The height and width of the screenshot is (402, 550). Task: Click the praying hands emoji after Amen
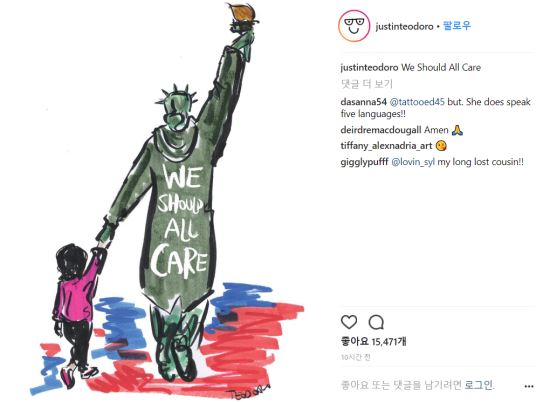pyautogui.click(x=457, y=130)
